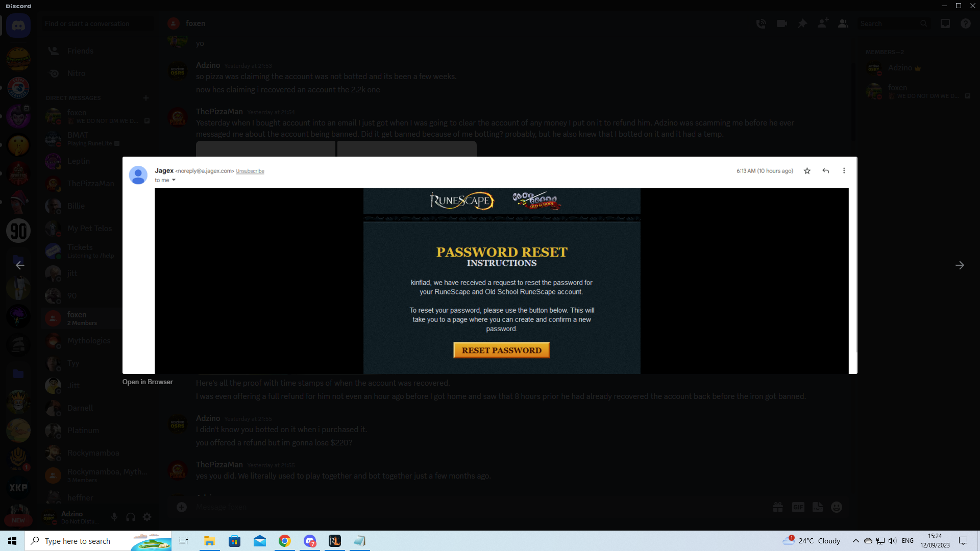
Task: Open the Discord inbox
Action: (945, 23)
